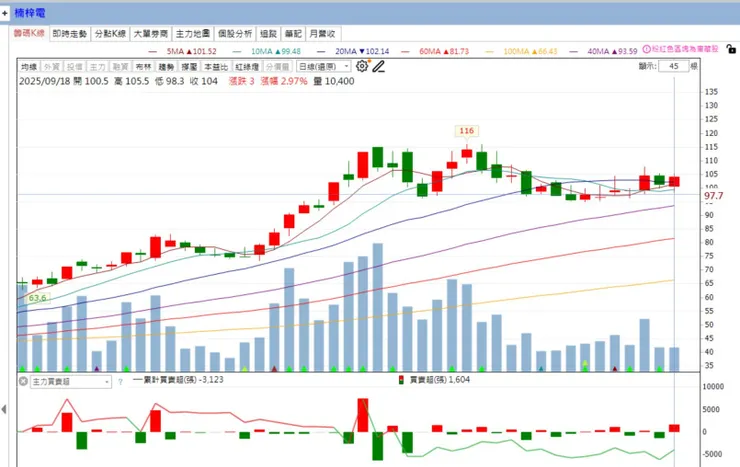Click the 97.7 price axis marker
The width and height of the screenshot is (740, 467).
point(714,195)
